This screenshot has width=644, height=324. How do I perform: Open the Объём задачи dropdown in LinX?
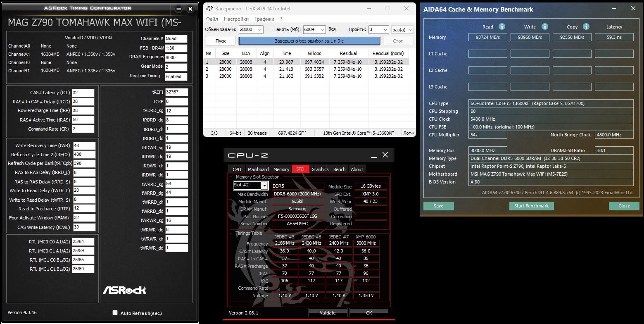pyautogui.click(x=259, y=30)
